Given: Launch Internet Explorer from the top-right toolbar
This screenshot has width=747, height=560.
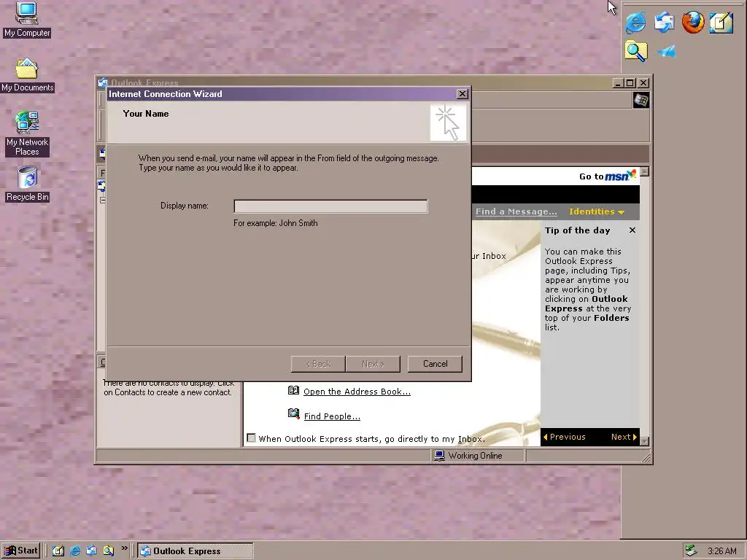Looking at the screenshot, I should 636,23.
